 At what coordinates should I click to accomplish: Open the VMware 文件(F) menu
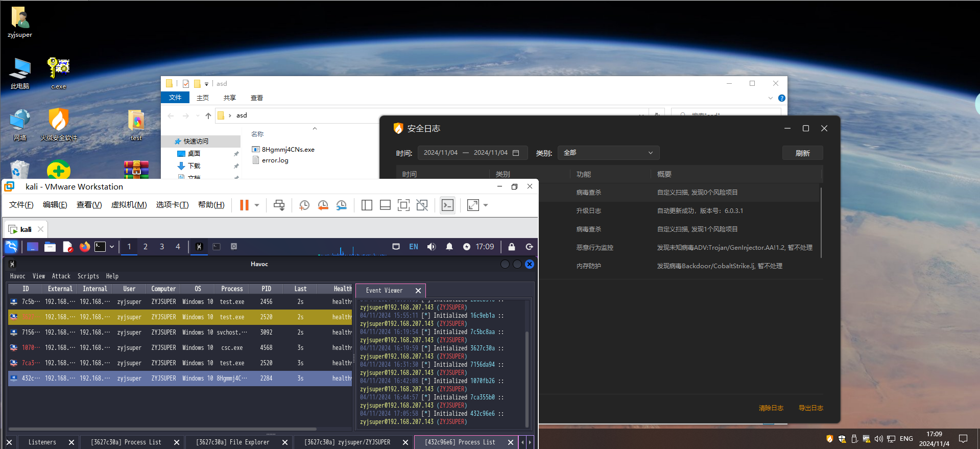[x=21, y=205]
